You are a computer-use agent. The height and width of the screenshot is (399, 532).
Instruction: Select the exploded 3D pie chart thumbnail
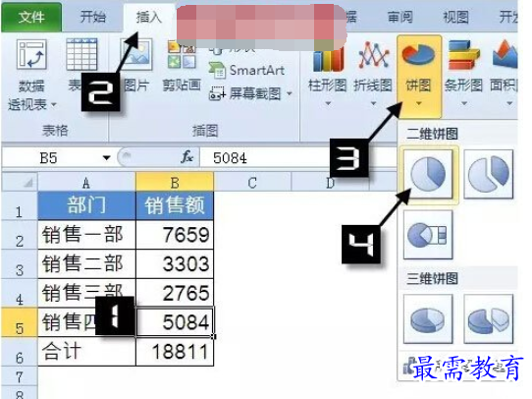pos(488,319)
